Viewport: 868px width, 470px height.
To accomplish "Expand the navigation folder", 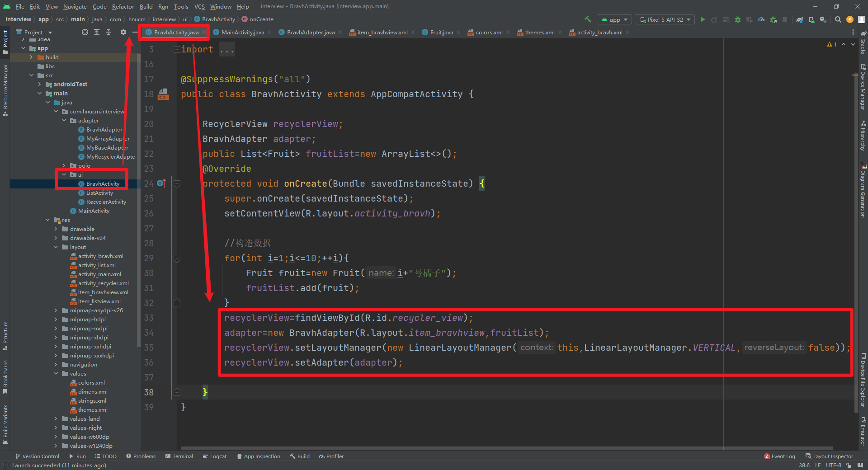I will 56,365.
